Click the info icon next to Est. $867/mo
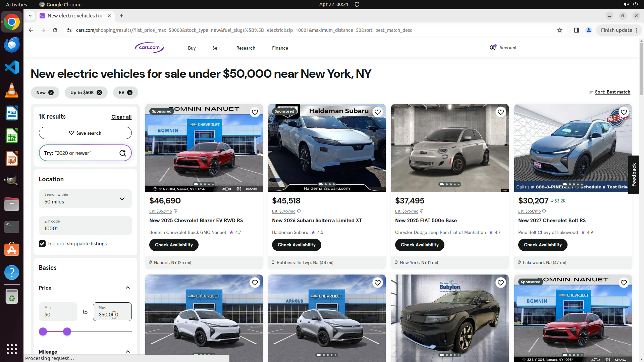 coord(175,211)
